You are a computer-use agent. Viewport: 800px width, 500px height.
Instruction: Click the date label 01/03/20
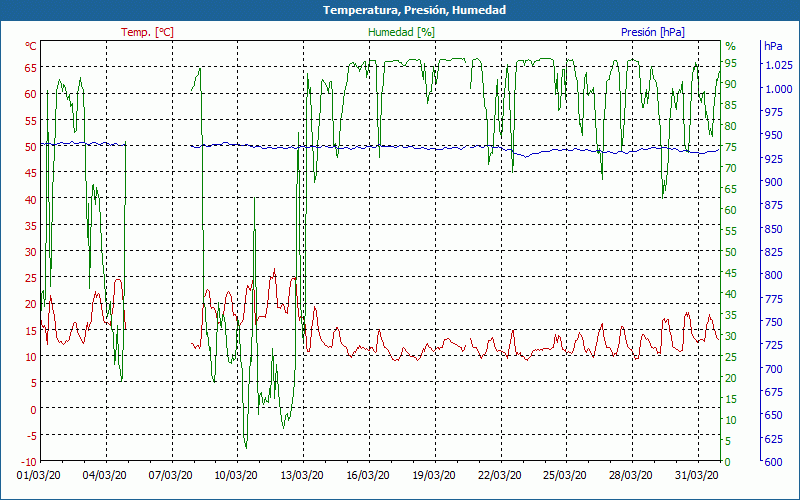(39, 476)
